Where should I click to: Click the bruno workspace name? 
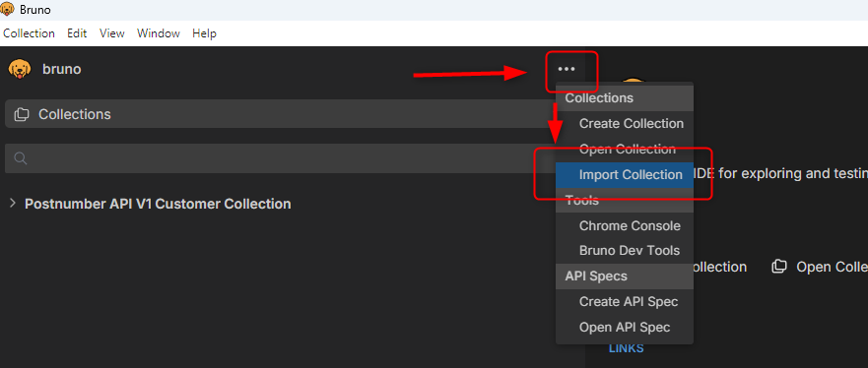click(x=62, y=69)
